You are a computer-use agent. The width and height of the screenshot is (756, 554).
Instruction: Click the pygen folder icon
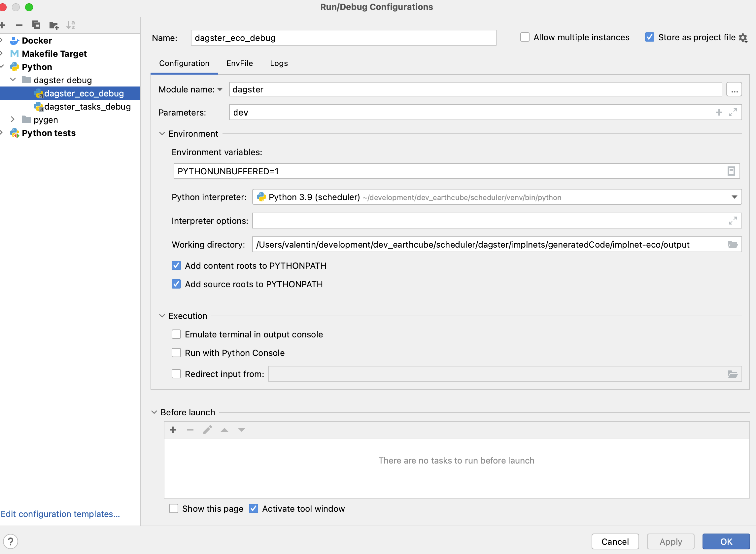click(26, 120)
